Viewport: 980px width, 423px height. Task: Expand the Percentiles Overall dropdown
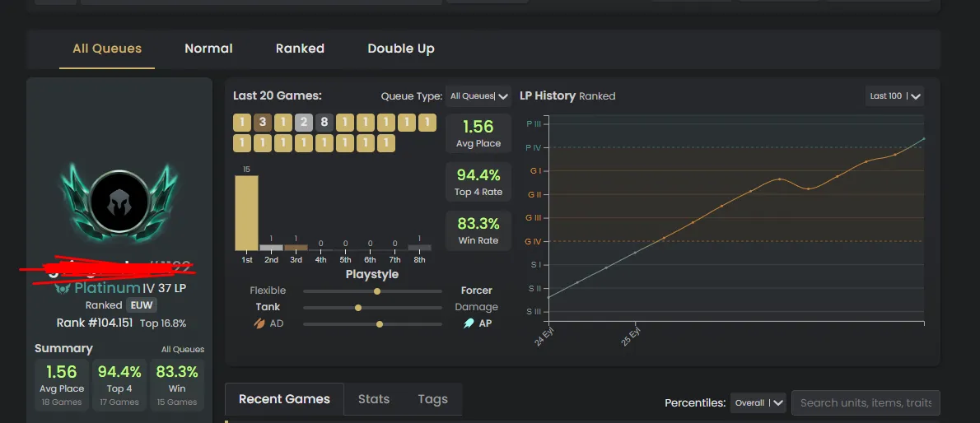point(758,403)
